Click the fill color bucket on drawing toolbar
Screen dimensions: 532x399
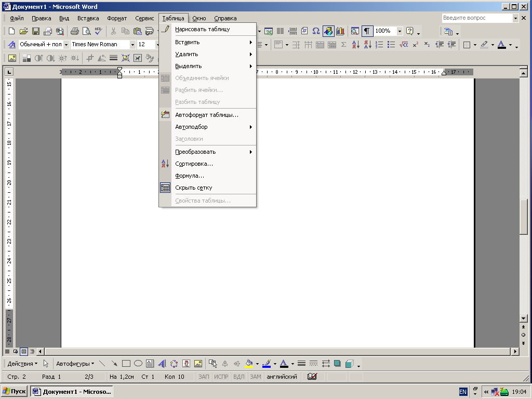coord(249,364)
